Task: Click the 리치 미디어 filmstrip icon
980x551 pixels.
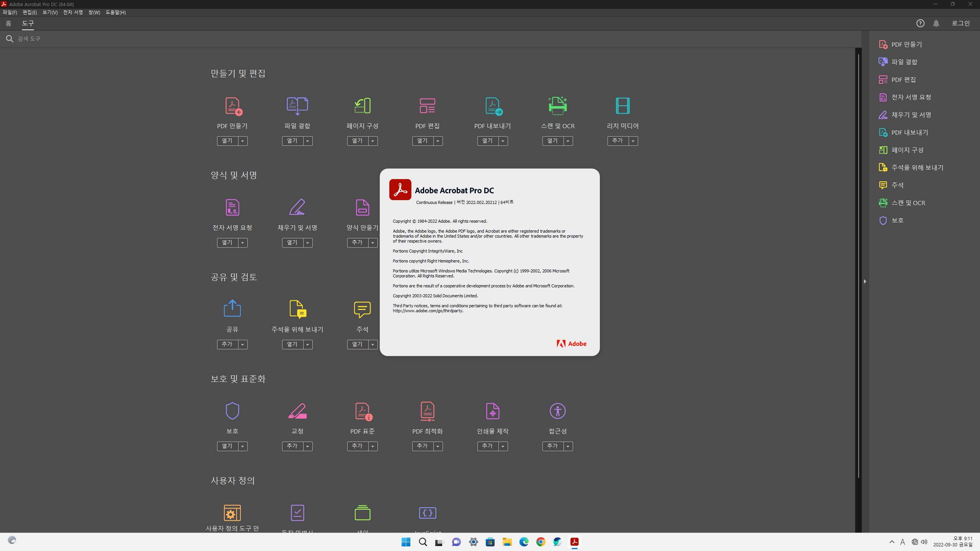Action: coord(622,106)
